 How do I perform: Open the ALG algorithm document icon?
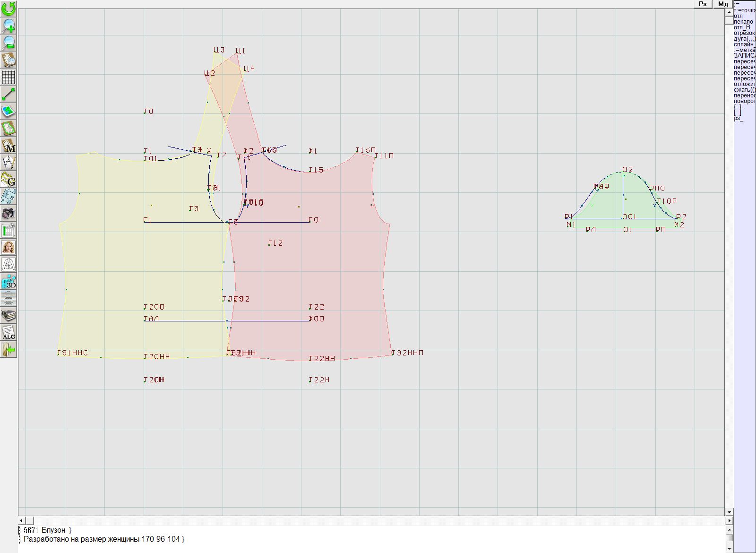(9, 332)
